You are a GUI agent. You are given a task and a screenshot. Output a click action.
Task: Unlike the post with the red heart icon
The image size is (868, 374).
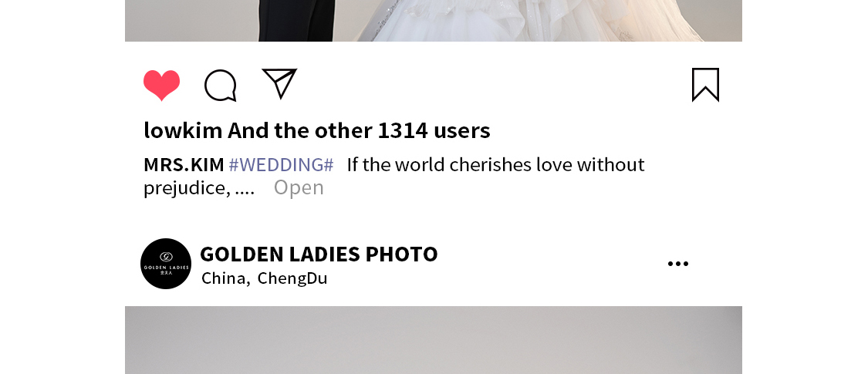(162, 85)
